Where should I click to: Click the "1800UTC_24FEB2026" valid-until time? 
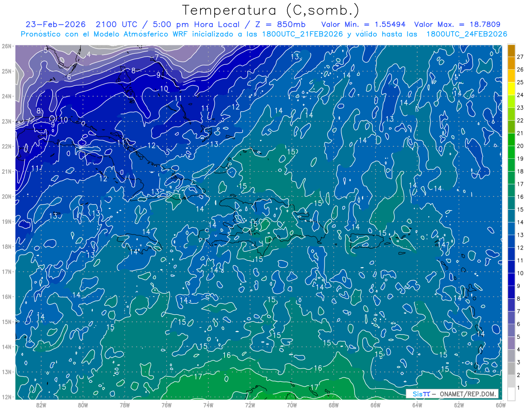pyautogui.click(x=467, y=34)
